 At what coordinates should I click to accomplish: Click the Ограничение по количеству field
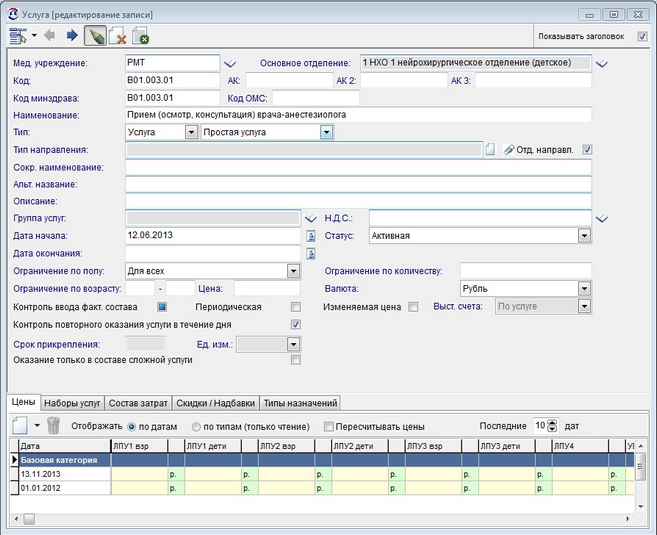pos(526,271)
